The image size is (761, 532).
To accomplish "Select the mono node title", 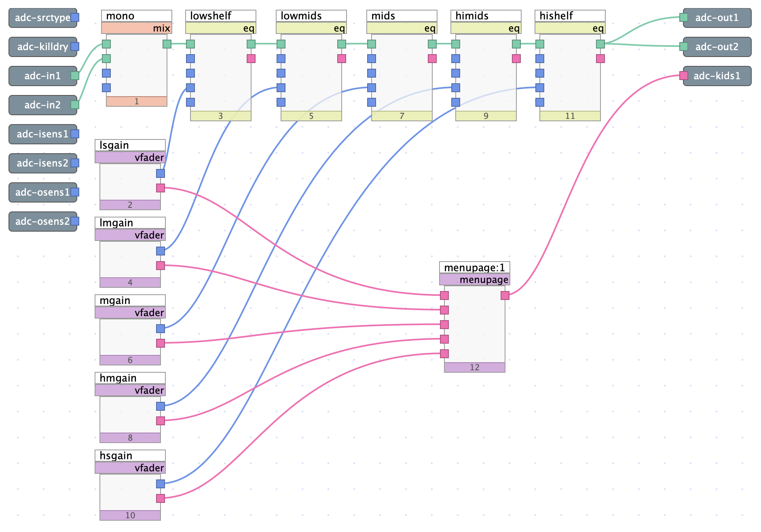I will 137,16.
